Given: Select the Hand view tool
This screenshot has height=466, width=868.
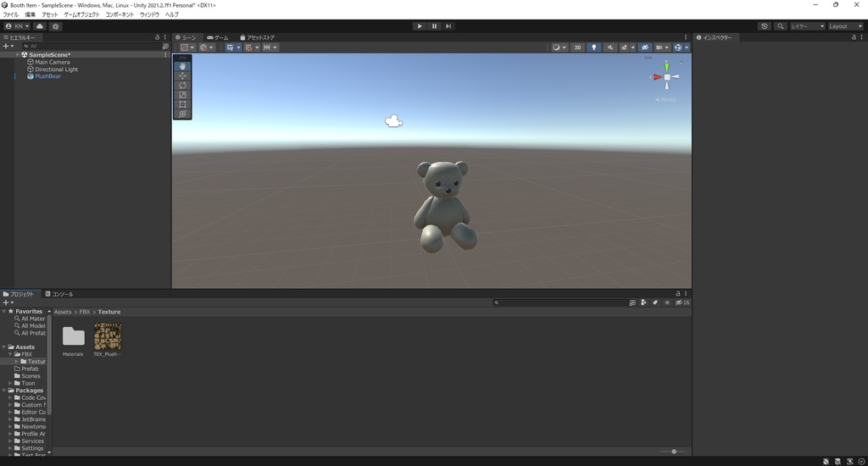Looking at the screenshot, I should (182, 66).
